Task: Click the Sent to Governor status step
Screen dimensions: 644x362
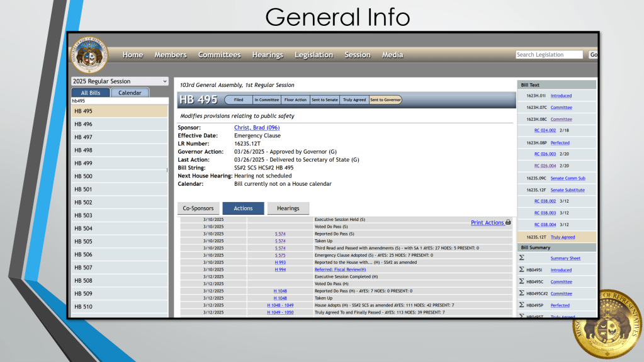Action: click(385, 99)
